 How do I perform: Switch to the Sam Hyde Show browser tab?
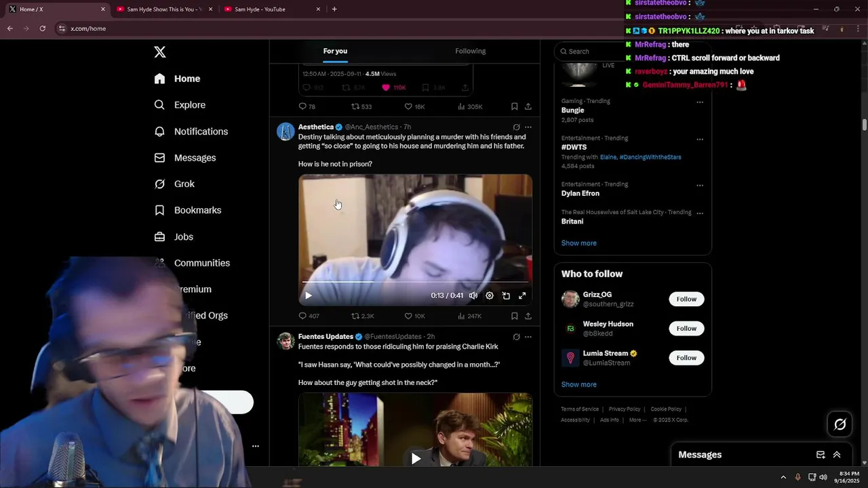point(164,9)
